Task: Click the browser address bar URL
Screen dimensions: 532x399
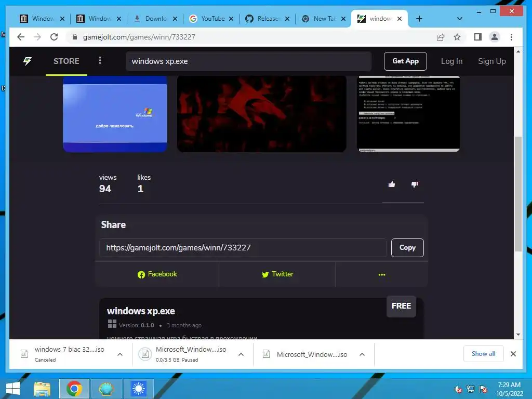Action: coord(139,37)
